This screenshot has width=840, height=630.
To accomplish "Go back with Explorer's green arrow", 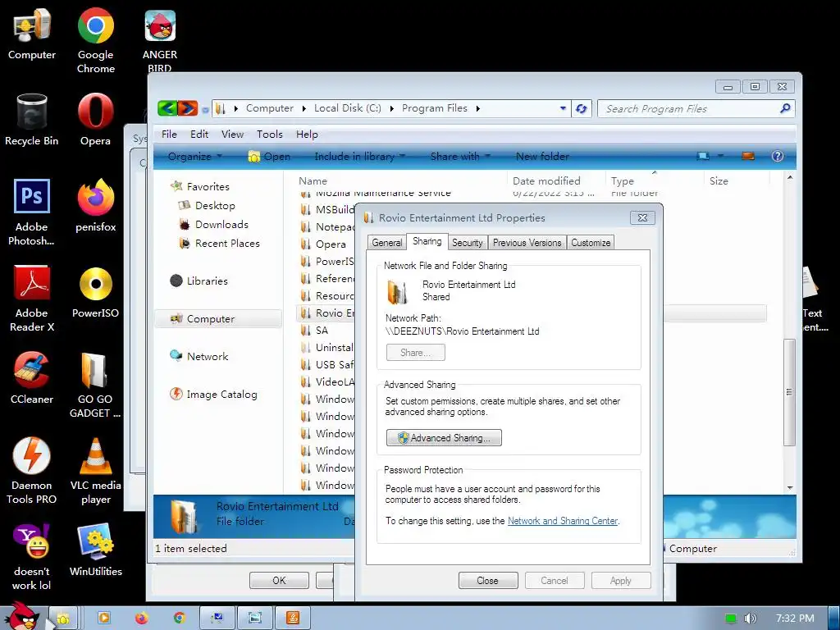I will click(x=167, y=108).
